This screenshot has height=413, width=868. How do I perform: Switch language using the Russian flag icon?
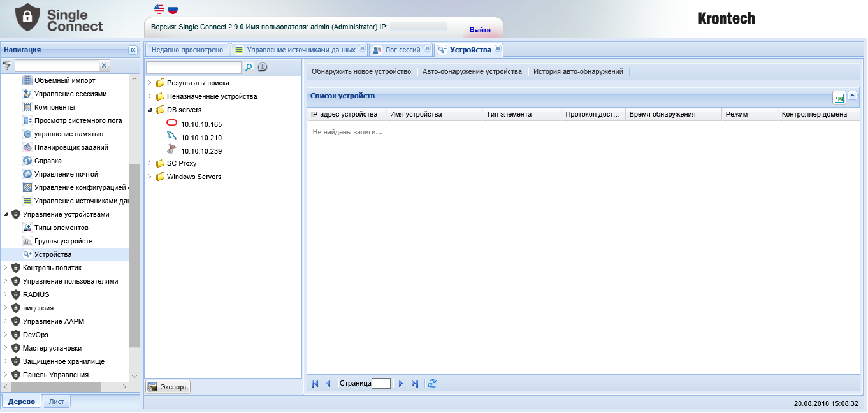coord(173,10)
